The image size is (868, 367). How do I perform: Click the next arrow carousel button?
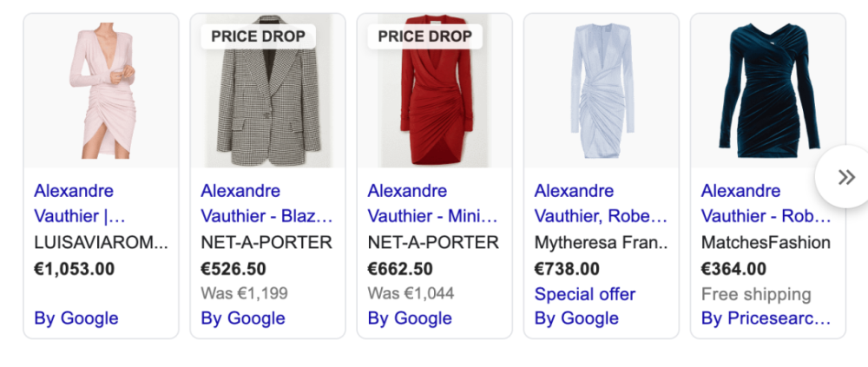tap(845, 178)
